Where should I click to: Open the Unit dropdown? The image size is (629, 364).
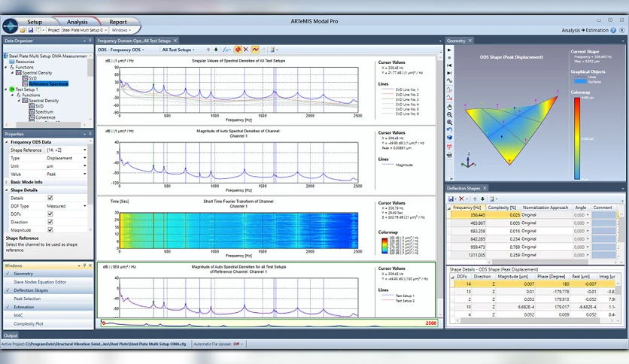point(84,166)
